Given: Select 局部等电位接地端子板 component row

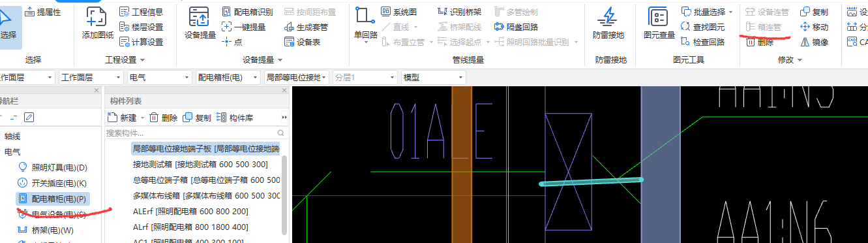Looking at the screenshot, I should pyautogui.click(x=205, y=148).
